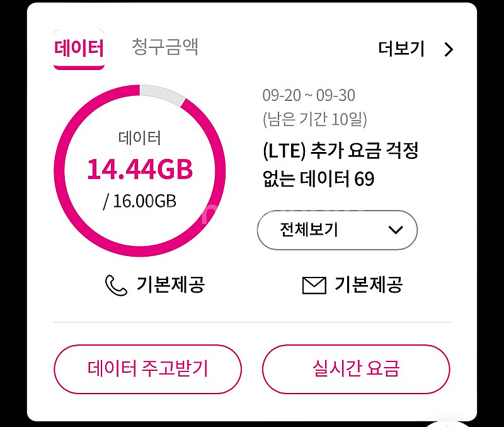Image resolution: width=504 pixels, height=427 pixels.
Task: Click the down chevron on 전체보기
Action: coord(395,230)
